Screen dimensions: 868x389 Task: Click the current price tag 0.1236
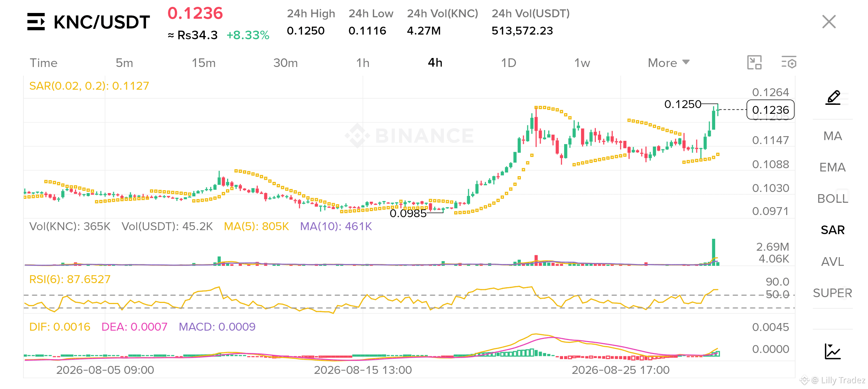click(771, 110)
